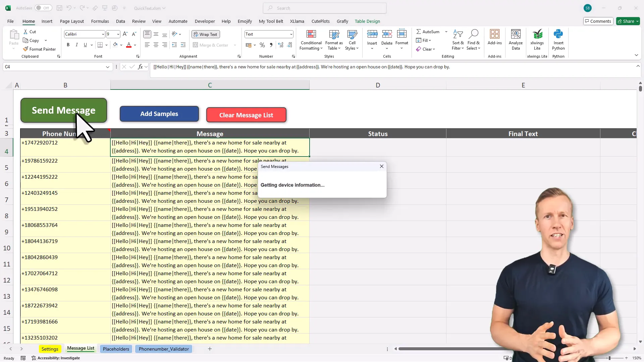Click the Clear Message List button
The width and height of the screenshot is (644, 362).
click(x=246, y=115)
